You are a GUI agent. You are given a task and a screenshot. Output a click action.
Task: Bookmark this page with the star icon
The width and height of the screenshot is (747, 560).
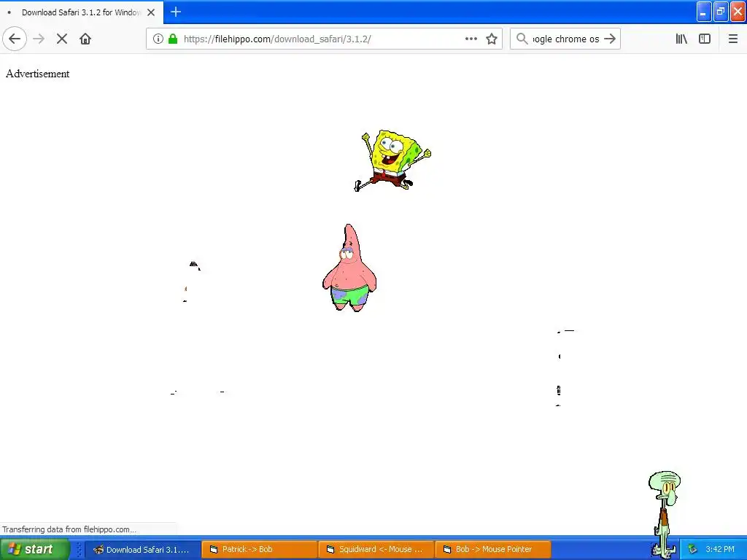pyautogui.click(x=492, y=39)
